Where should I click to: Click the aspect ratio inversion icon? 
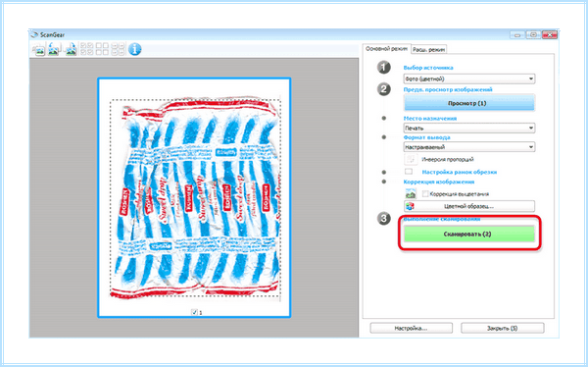(x=411, y=159)
